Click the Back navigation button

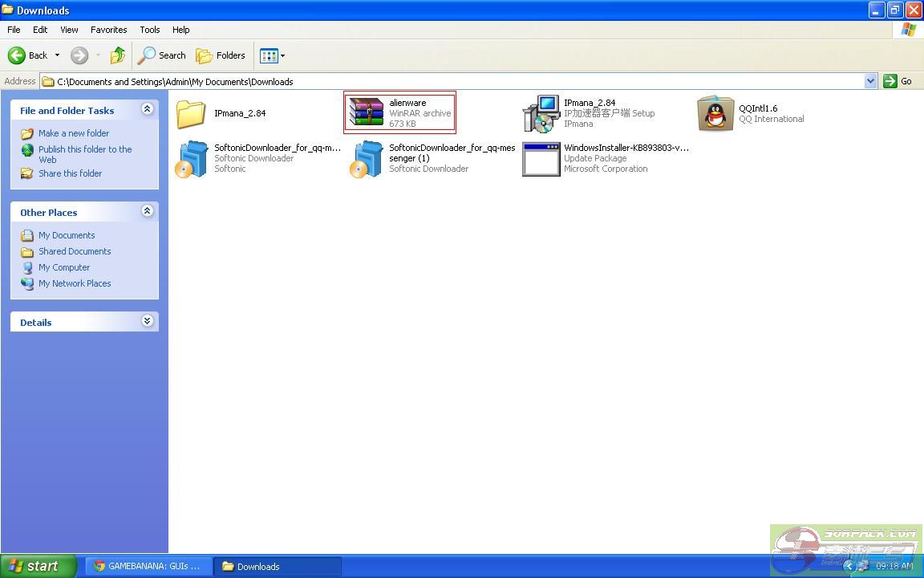29,55
